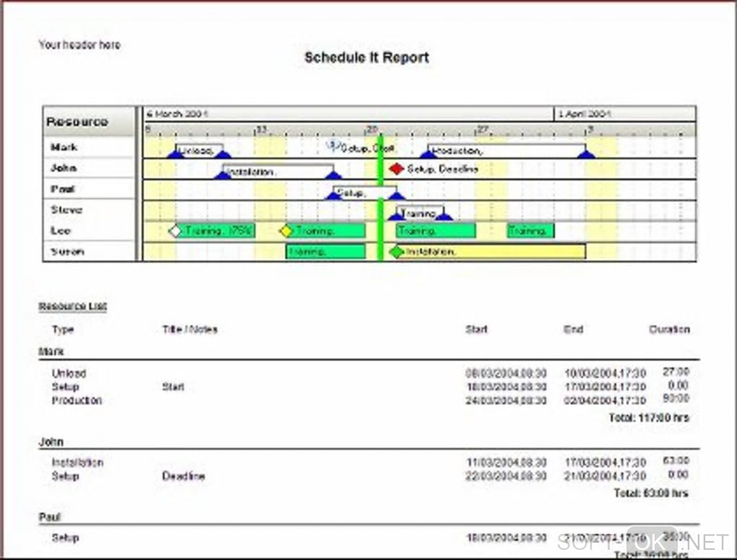Click the Duration column heading
This screenshot has height=560, width=737.
(x=669, y=329)
